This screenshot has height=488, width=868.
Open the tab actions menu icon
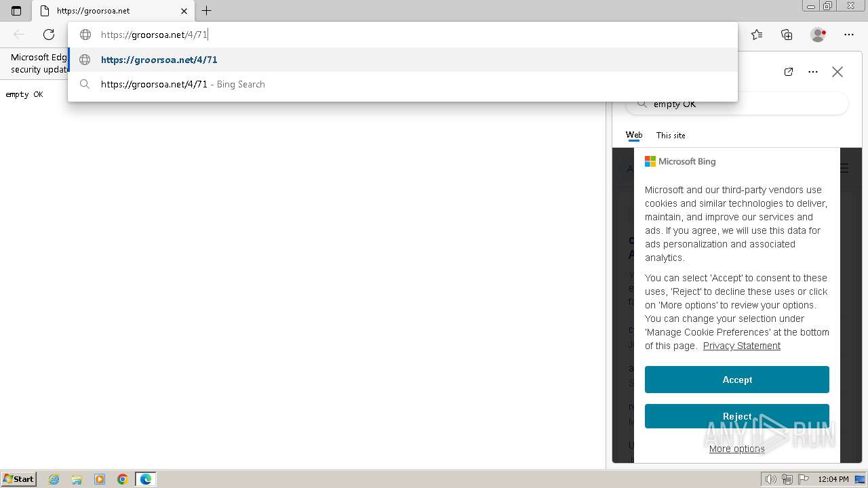tap(16, 11)
